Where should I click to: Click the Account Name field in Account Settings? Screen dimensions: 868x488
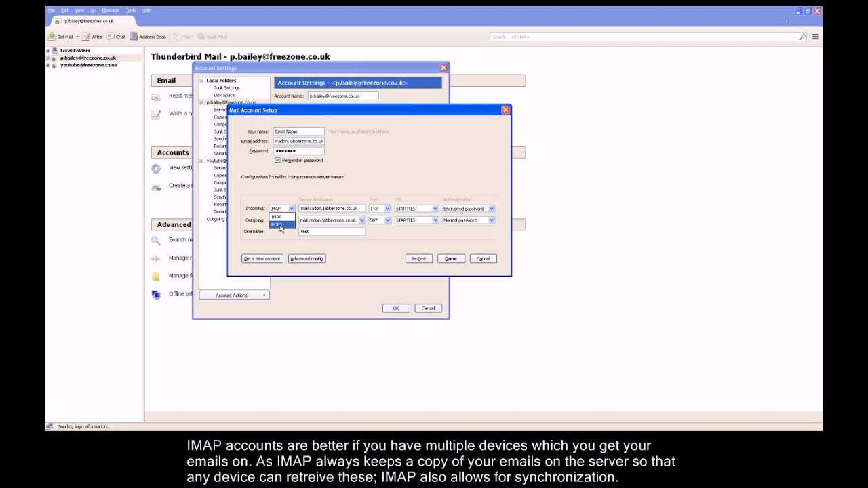click(342, 96)
